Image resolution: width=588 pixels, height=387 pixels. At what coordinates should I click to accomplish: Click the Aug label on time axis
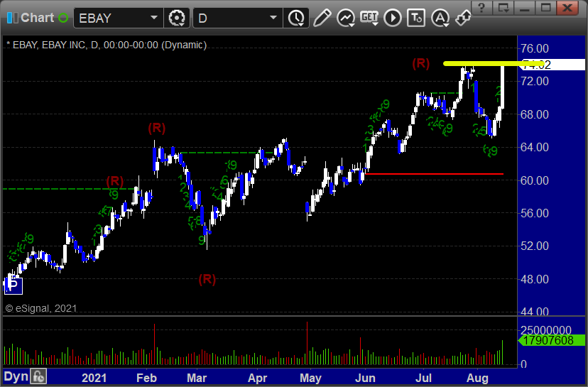click(x=477, y=378)
